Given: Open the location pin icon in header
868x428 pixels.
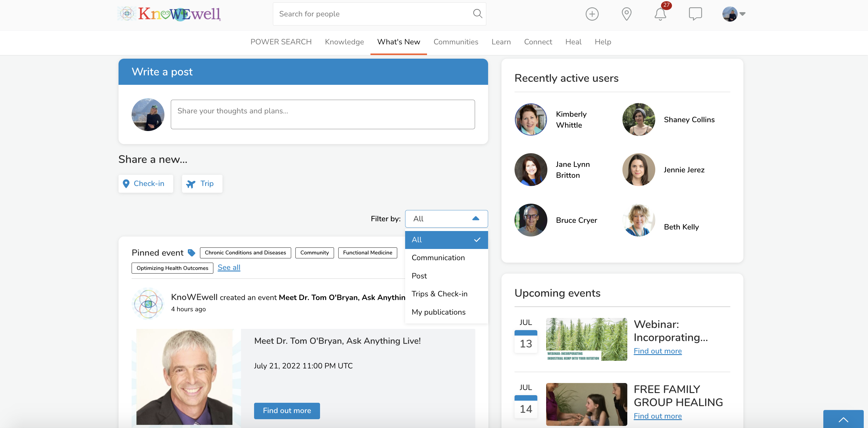Looking at the screenshot, I should [626, 14].
